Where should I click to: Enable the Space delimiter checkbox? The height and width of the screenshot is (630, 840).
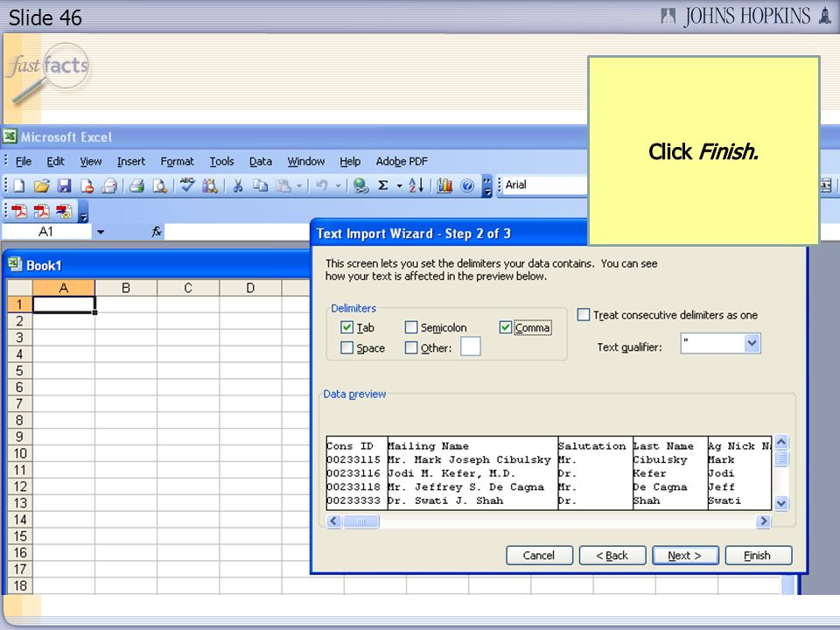click(346, 347)
